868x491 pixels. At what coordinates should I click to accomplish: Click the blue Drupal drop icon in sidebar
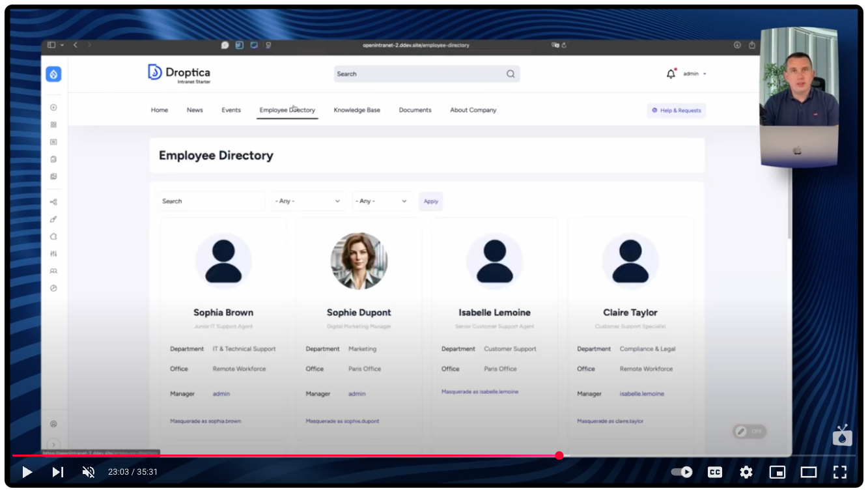pyautogui.click(x=53, y=74)
